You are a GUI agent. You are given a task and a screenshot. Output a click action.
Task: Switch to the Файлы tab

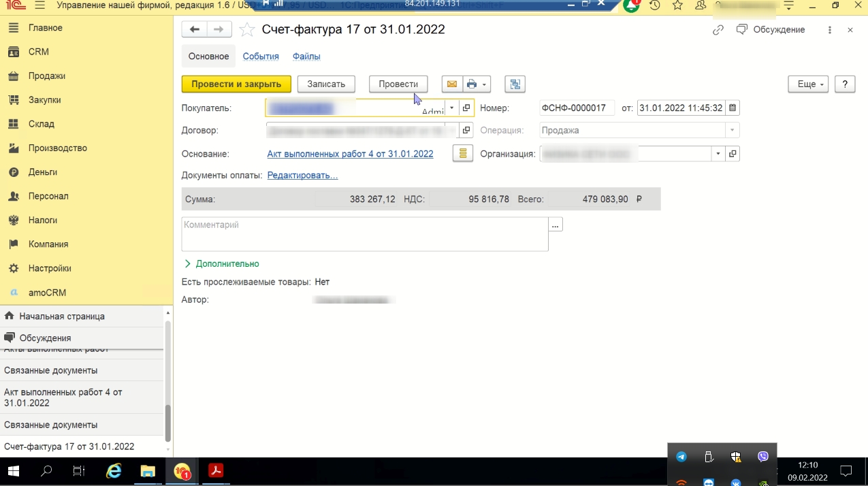click(306, 56)
